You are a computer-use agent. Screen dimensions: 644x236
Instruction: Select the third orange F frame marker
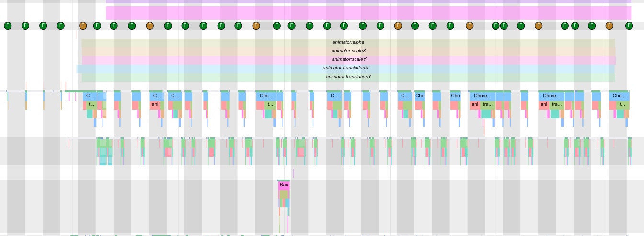click(x=256, y=25)
